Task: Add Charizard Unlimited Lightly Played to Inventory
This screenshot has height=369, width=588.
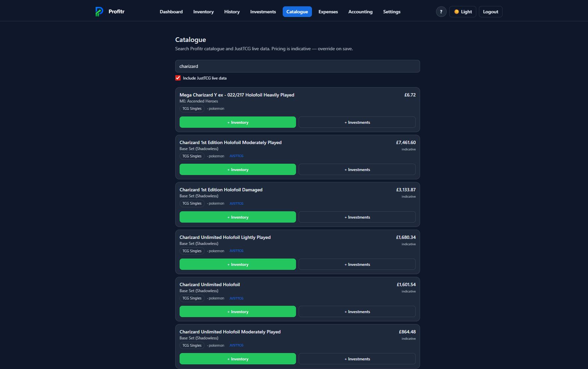Action: (238, 264)
